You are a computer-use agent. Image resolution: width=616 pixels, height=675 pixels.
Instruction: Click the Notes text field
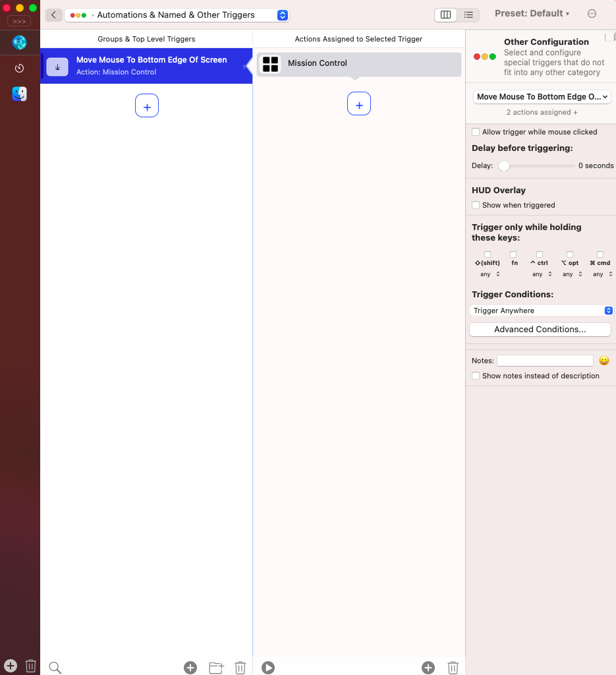click(545, 361)
